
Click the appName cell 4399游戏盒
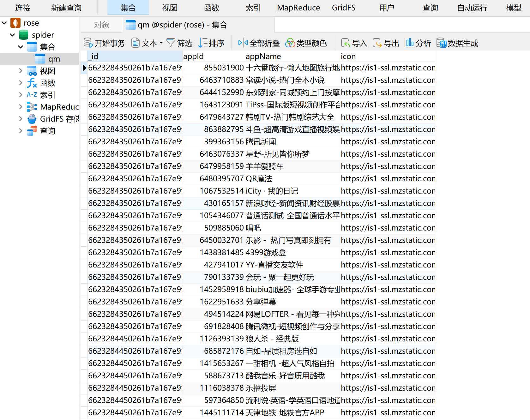(292, 253)
